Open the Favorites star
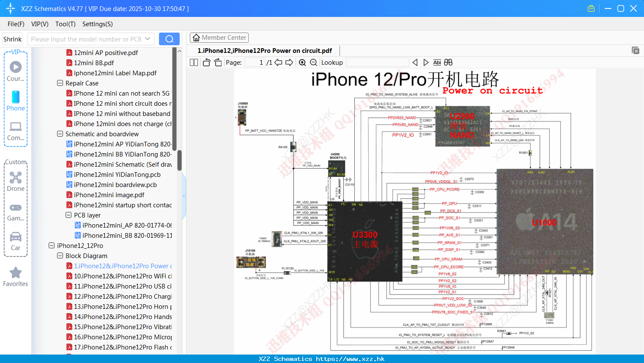 point(16,277)
